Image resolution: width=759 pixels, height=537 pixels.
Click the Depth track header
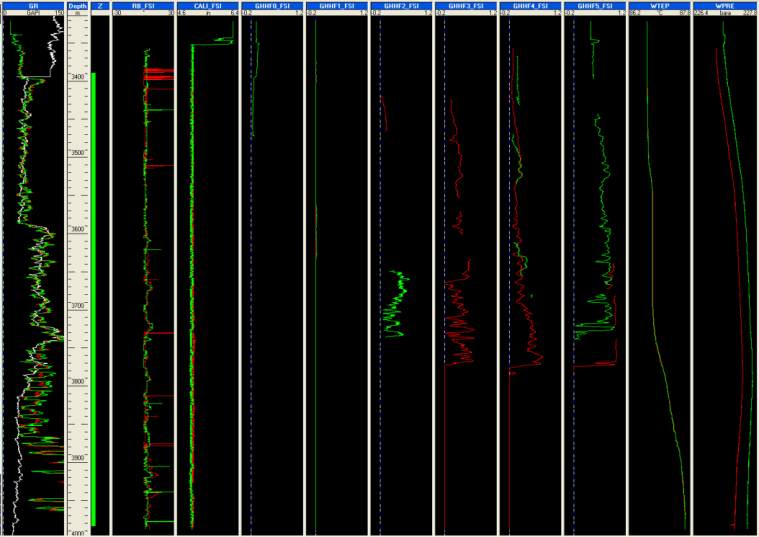pos(78,5)
